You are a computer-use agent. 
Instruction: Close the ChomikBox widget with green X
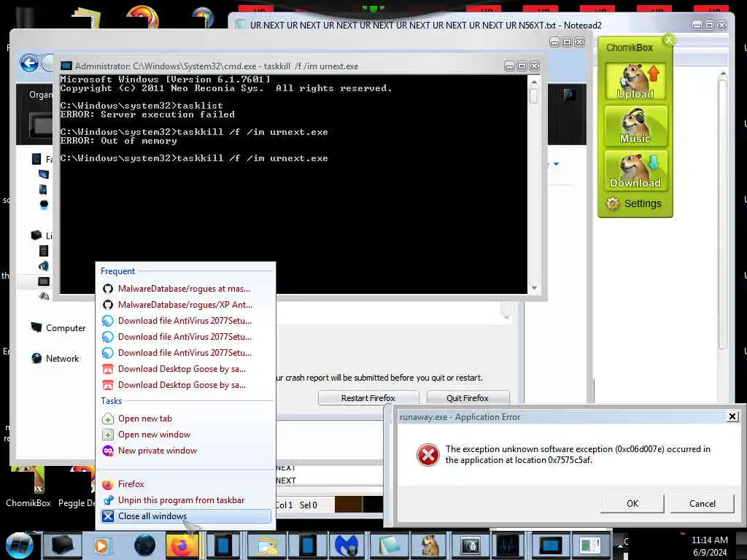pyautogui.click(x=669, y=40)
